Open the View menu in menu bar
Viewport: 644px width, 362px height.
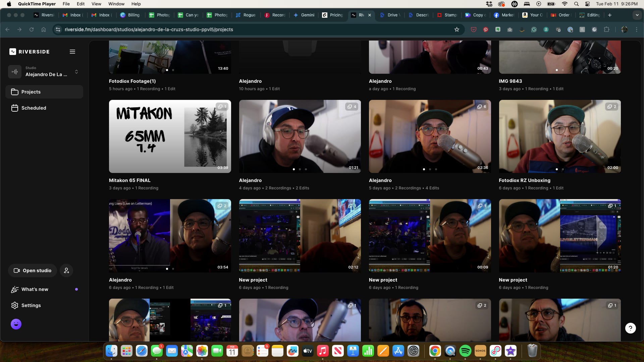(96, 4)
